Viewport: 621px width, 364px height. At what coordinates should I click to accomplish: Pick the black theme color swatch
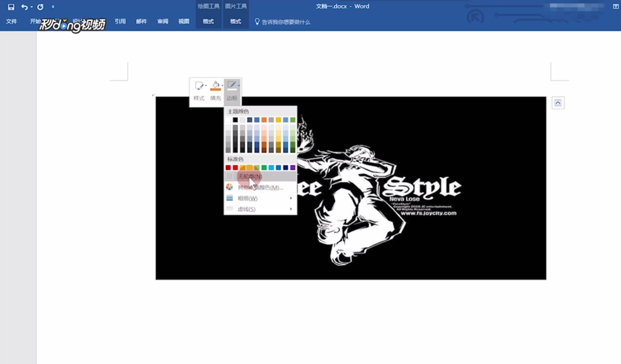pos(235,120)
